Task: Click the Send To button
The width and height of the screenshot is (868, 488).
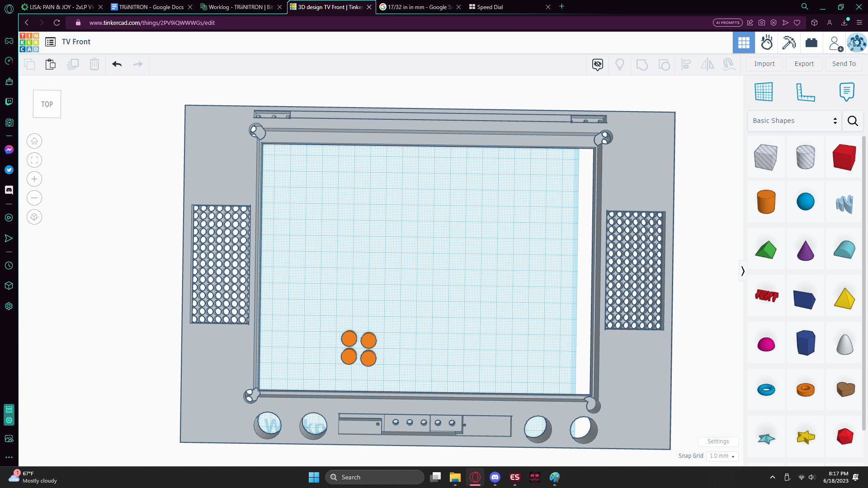Action: 844,64
